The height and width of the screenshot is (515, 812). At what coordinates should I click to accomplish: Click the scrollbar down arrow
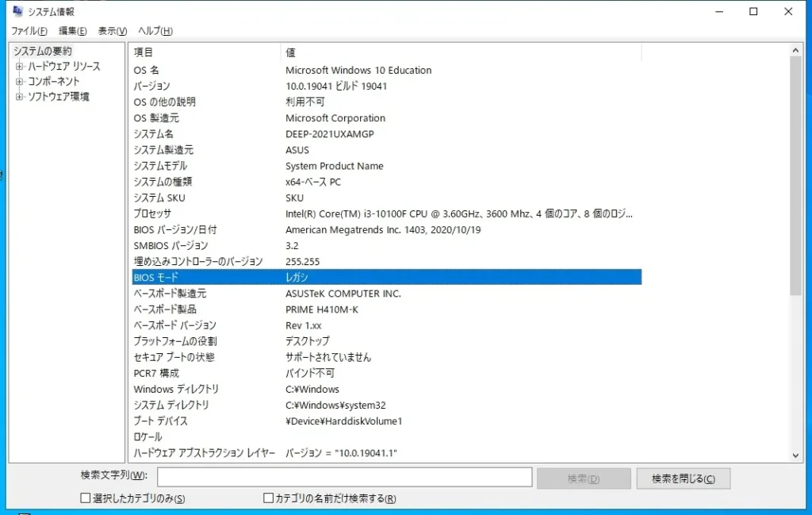tap(795, 453)
